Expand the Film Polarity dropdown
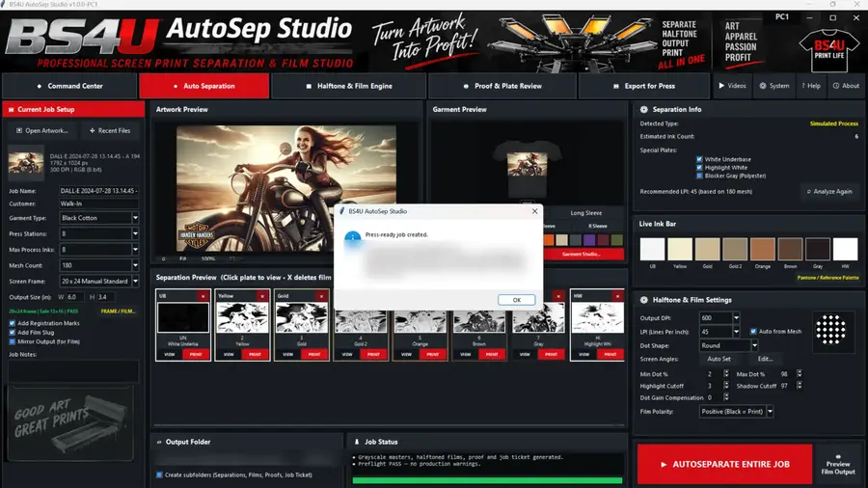This screenshot has width=868, height=488. [x=770, y=412]
